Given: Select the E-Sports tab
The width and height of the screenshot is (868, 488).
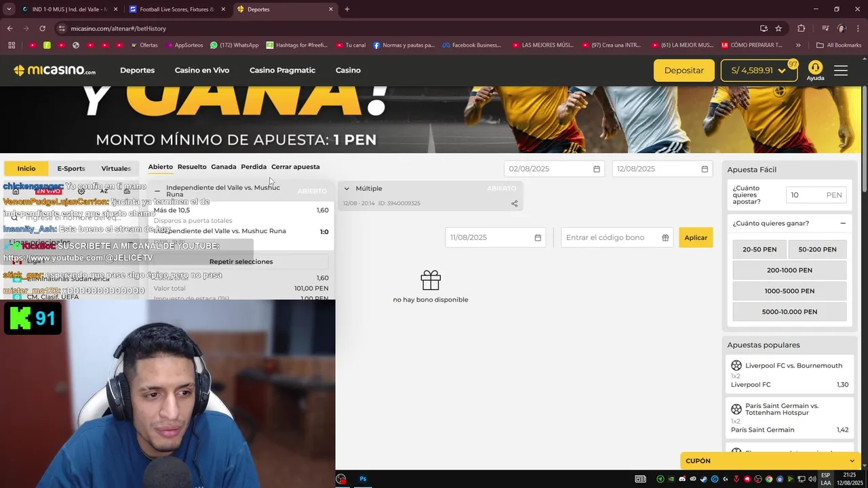Looking at the screenshot, I should (71, 169).
